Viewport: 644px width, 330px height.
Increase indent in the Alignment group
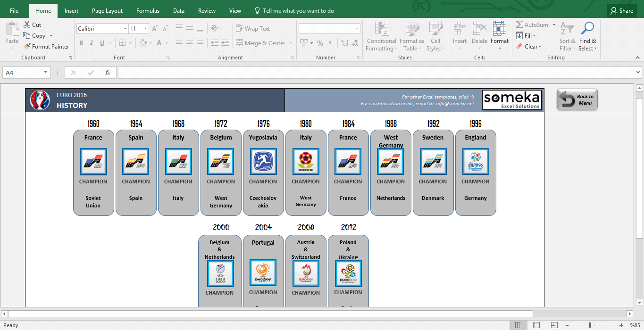click(x=226, y=43)
